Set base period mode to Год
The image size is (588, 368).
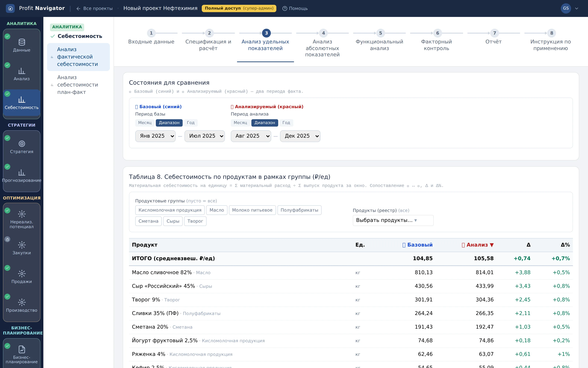(x=191, y=123)
